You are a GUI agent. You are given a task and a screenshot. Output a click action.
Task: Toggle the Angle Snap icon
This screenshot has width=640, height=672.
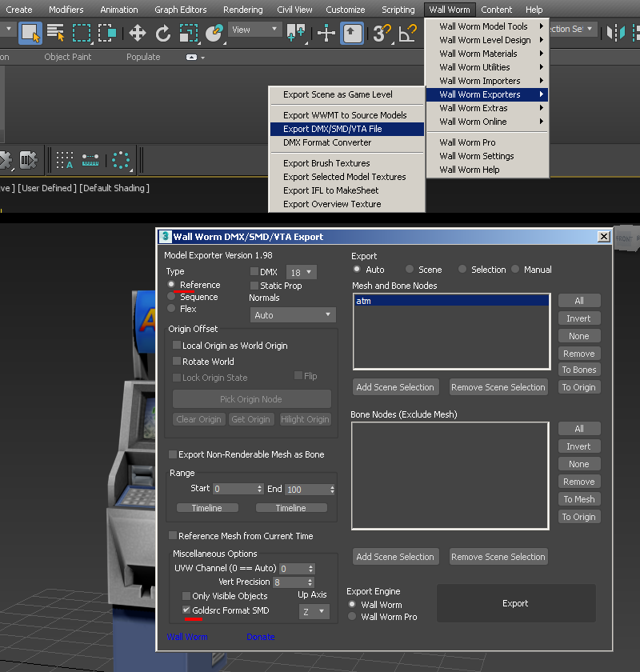coord(408,33)
